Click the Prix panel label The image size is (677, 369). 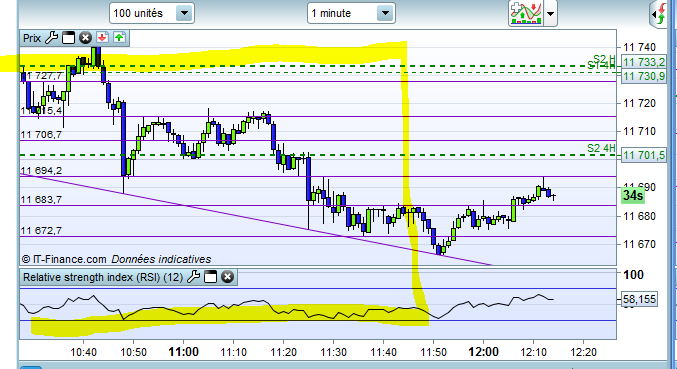tap(32, 38)
